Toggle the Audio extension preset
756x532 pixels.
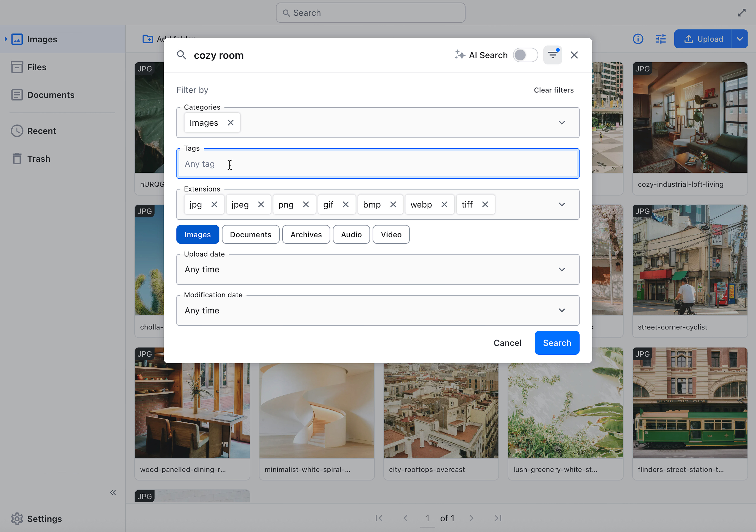click(x=351, y=234)
